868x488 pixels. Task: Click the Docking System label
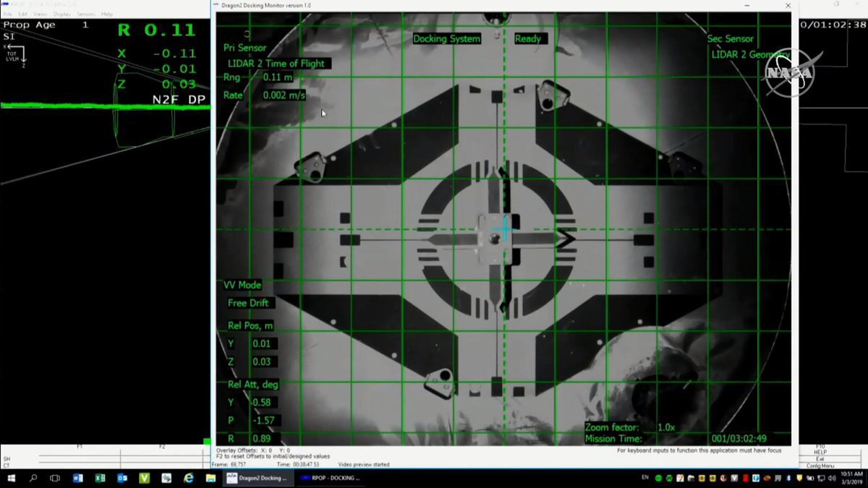coord(446,39)
